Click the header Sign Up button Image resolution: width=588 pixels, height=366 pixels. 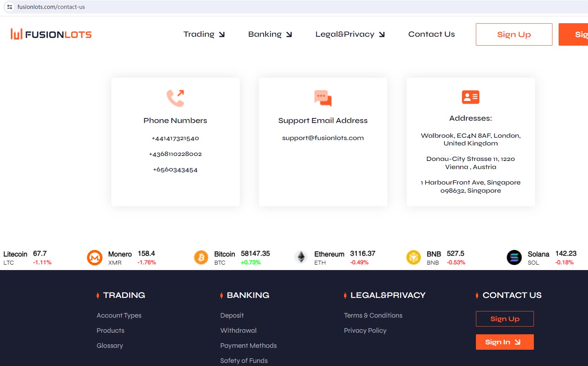(514, 34)
